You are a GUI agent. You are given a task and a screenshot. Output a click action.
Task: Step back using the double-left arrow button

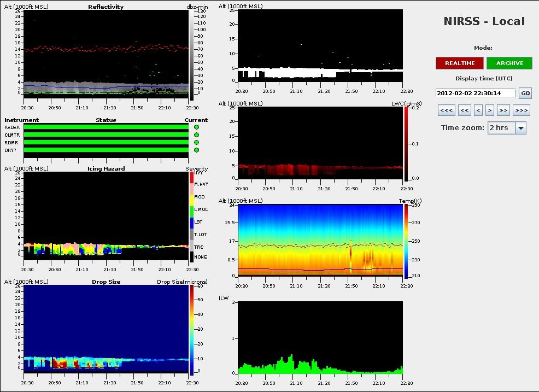[x=465, y=110]
